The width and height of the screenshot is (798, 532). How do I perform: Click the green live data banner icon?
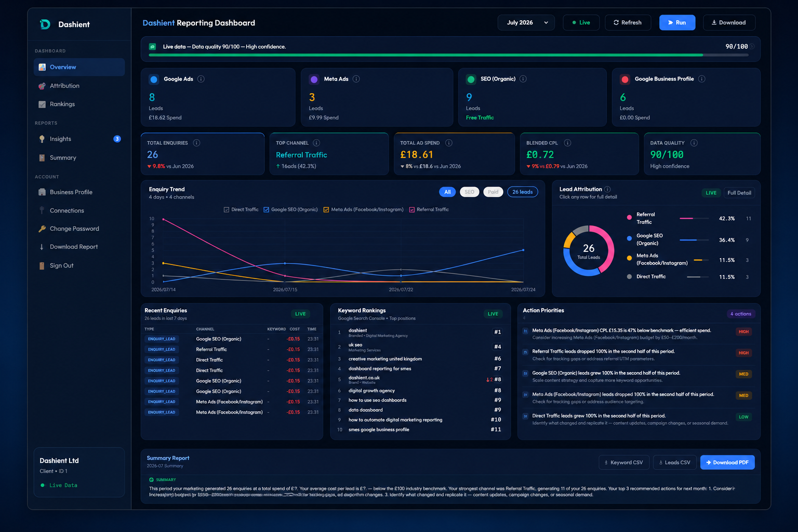tap(152, 47)
